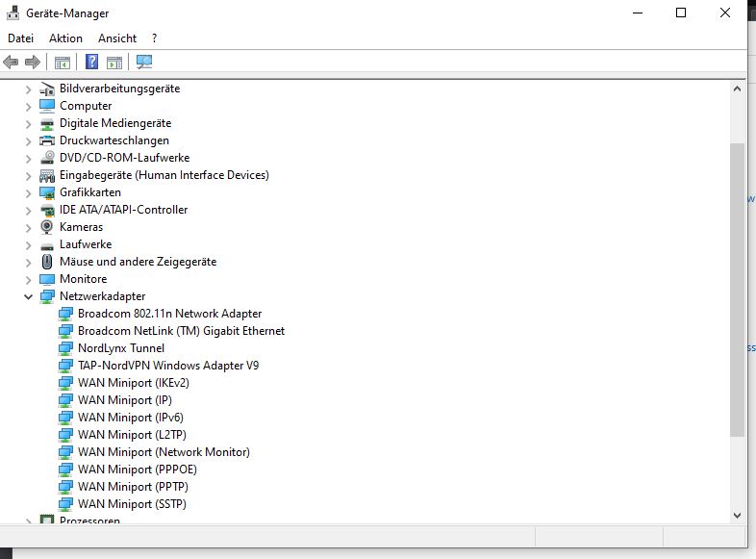The width and height of the screenshot is (756, 559).
Task: Click the Bildverarbeitungsgeräte scanner icon
Action: click(x=47, y=89)
